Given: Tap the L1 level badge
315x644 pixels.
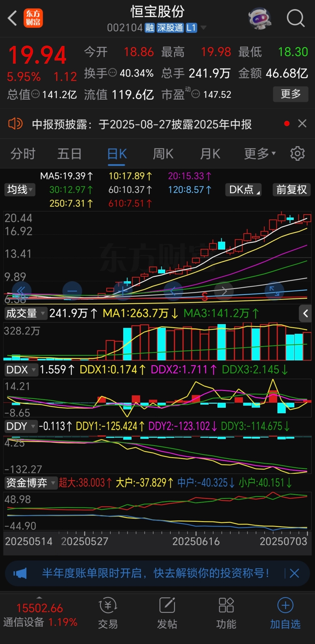Looking at the screenshot, I should (x=191, y=28).
